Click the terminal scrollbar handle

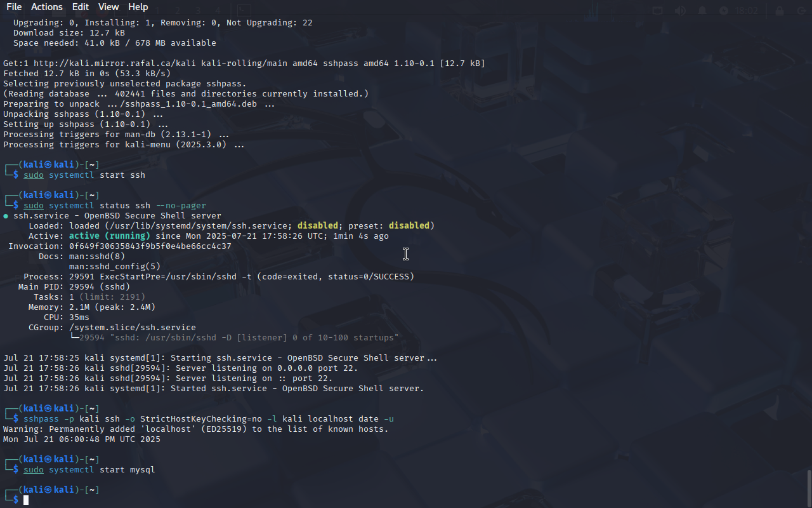[x=809, y=488]
